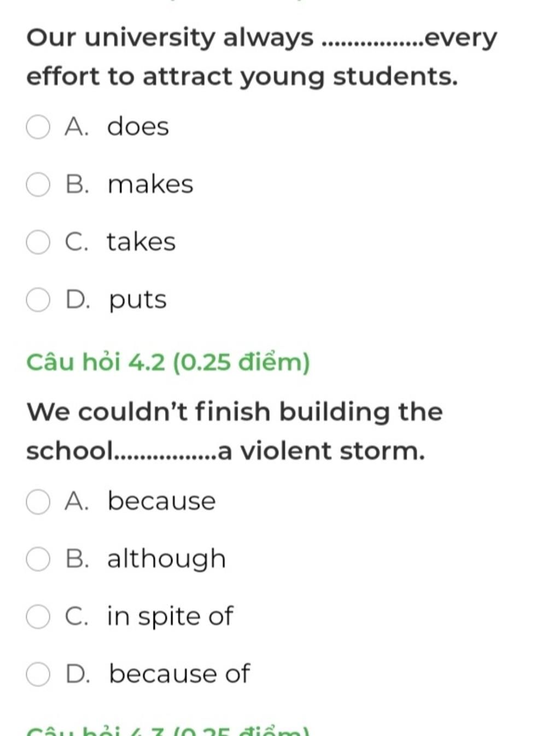Click the answer text 'although'
This screenshot has width=560, height=736.
coord(167,559)
